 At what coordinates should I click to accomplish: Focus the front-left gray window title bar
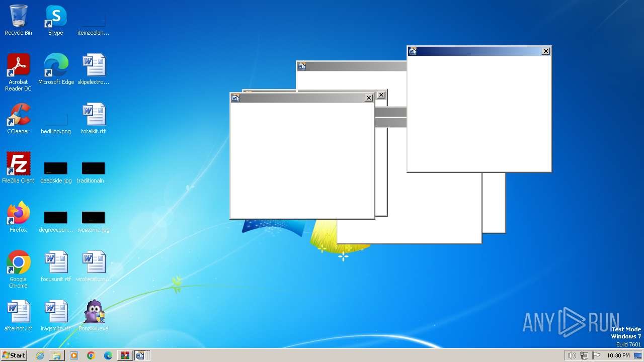tap(302, 98)
